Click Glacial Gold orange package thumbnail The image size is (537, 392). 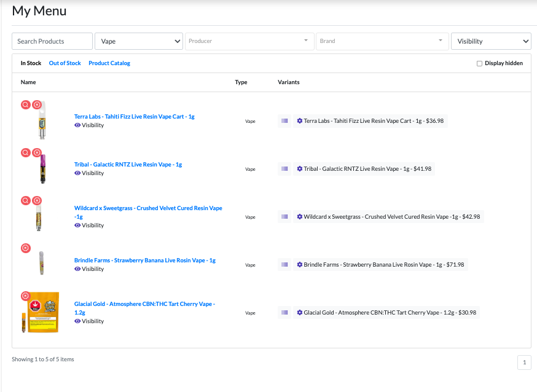pyautogui.click(x=41, y=312)
